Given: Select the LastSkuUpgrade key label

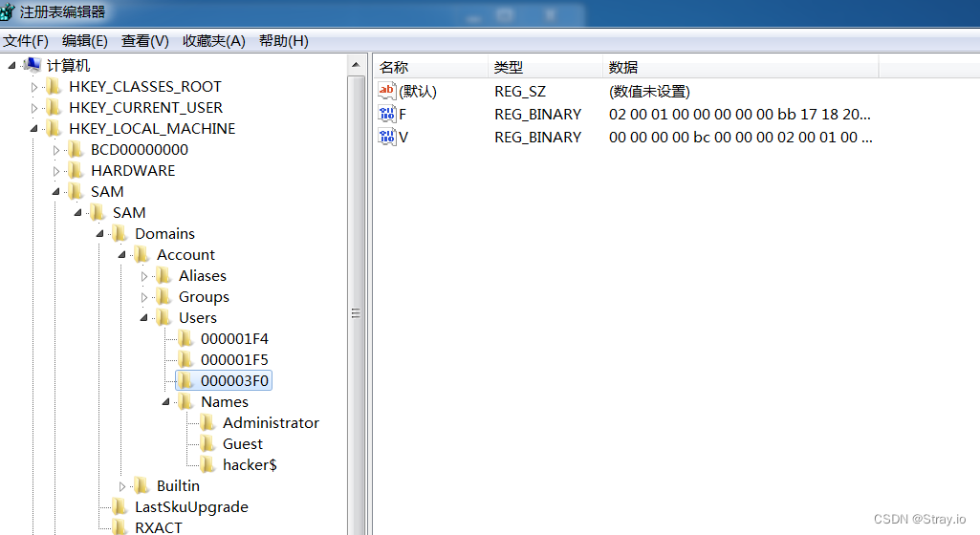Looking at the screenshot, I should pos(192,507).
